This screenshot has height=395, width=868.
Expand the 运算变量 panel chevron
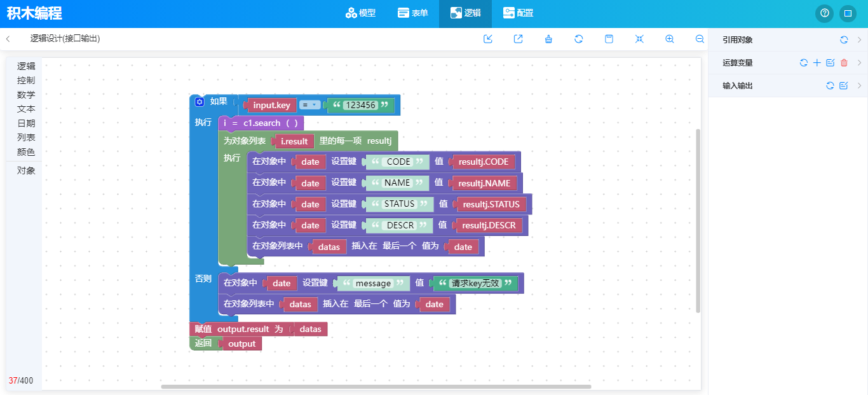point(859,62)
